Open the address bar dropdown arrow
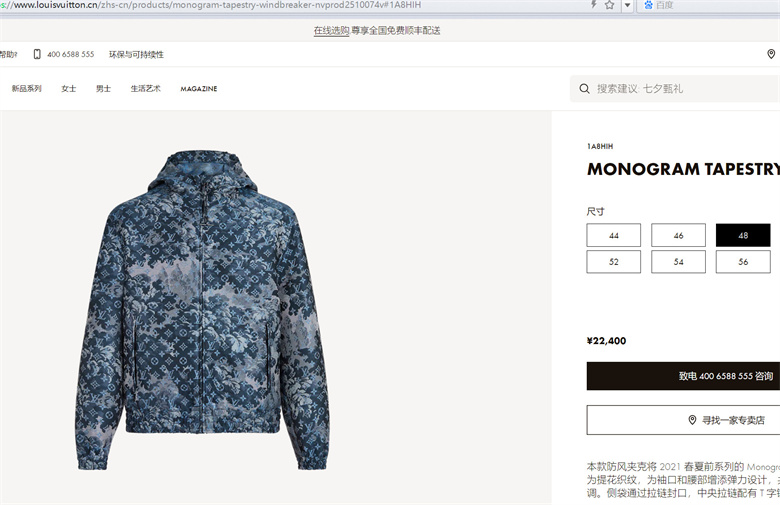780x505 pixels. click(x=627, y=5)
